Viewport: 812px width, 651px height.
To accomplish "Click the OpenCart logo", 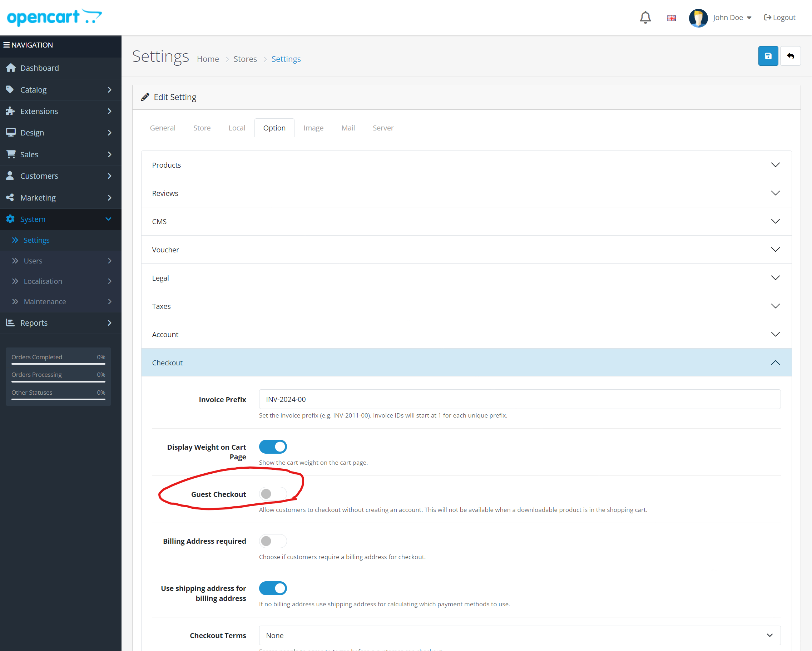I will 55,17.
